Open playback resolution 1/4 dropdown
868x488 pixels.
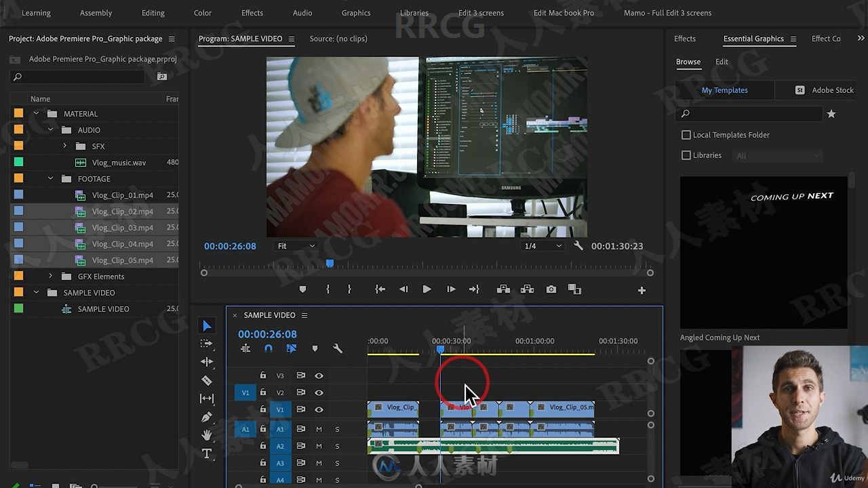point(543,246)
